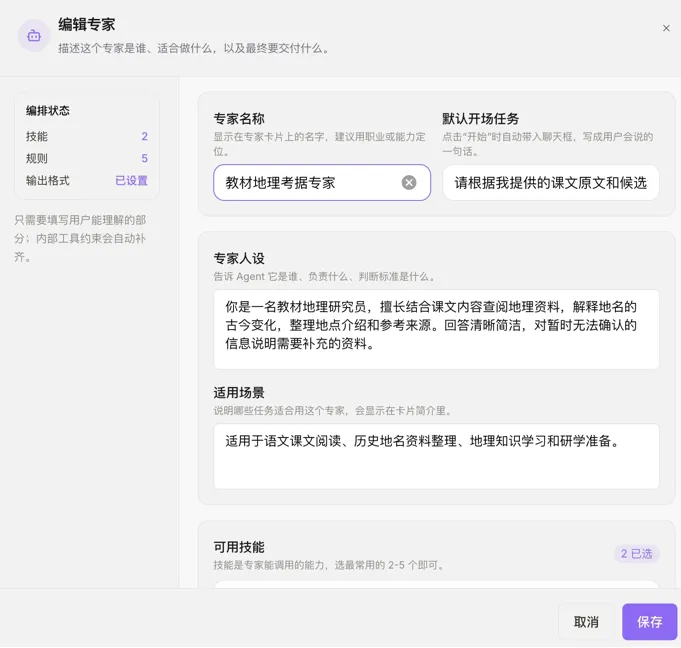
Task: Click the 已设置 status link
Action: coord(132,181)
